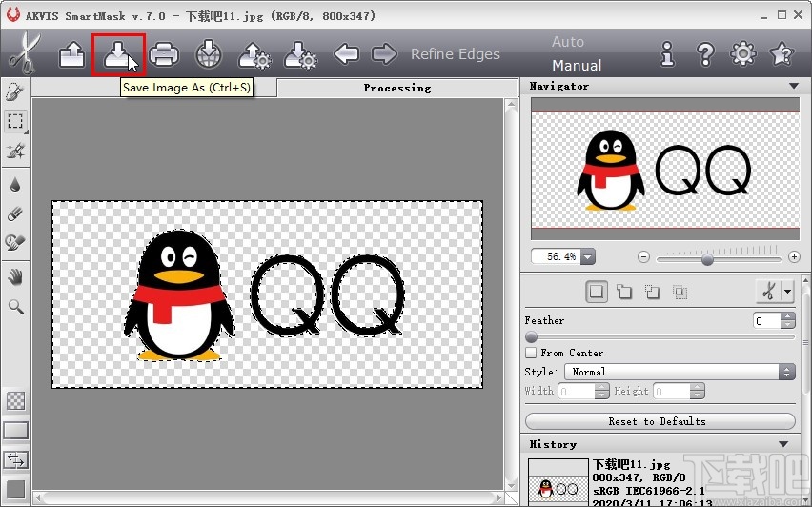The width and height of the screenshot is (812, 507).
Task: Select the Eraser tool
Action: click(15, 213)
